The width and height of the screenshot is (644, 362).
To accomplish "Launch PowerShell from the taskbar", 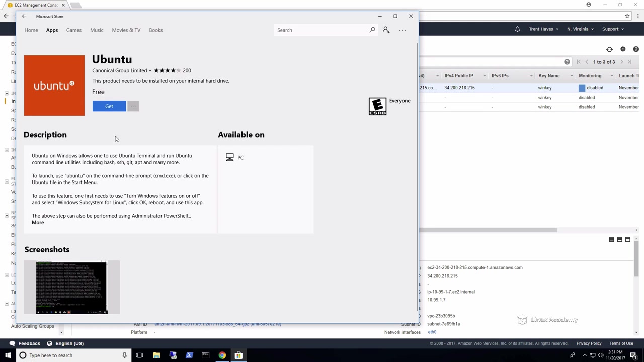I will (189, 355).
